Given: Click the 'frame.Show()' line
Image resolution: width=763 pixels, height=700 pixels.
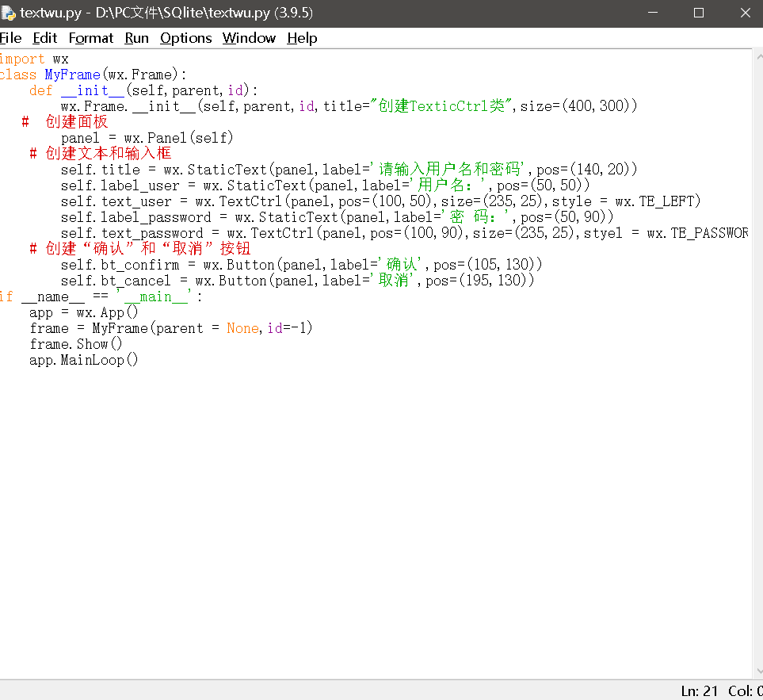Looking at the screenshot, I should (76, 344).
